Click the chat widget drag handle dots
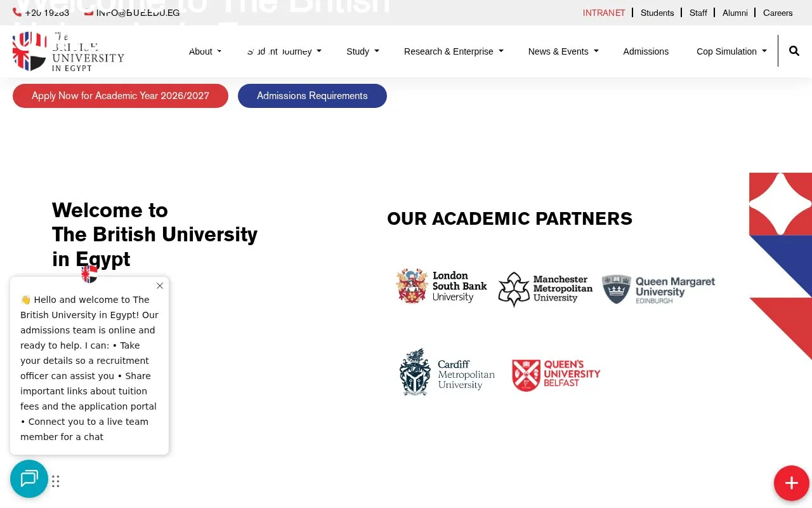This screenshot has width=812, height=508. pos(56,481)
